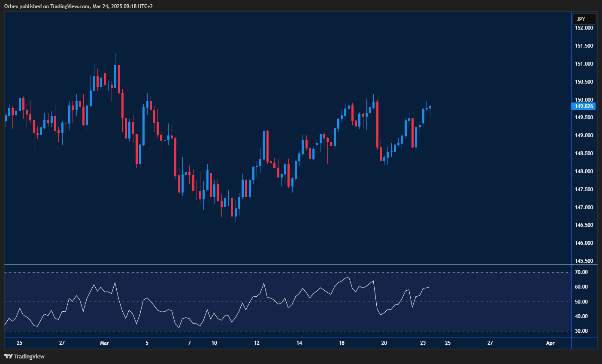Click date 23 on the time axis
The height and width of the screenshot is (364, 602).
pyautogui.click(x=423, y=343)
